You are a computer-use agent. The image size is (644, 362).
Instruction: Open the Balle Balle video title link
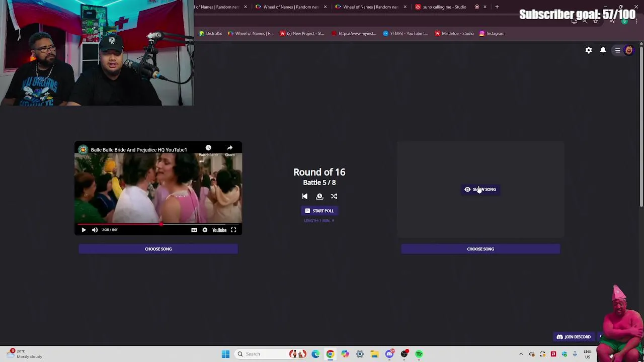click(x=139, y=150)
